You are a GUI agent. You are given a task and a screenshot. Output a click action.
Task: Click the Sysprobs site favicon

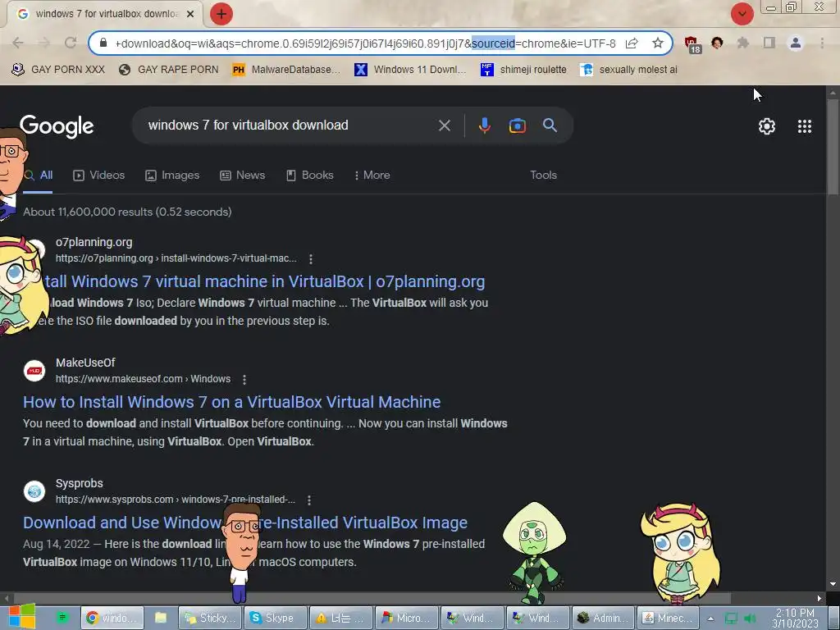point(34,491)
